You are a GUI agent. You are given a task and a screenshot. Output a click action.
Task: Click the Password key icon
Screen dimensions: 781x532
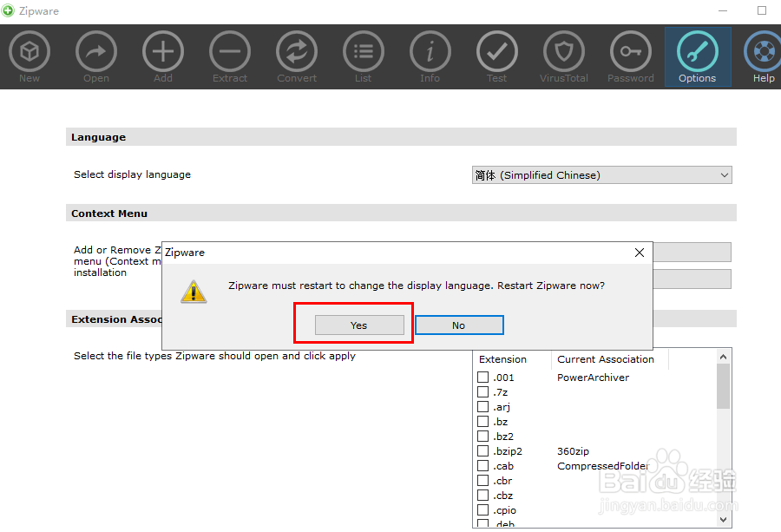pos(630,52)
